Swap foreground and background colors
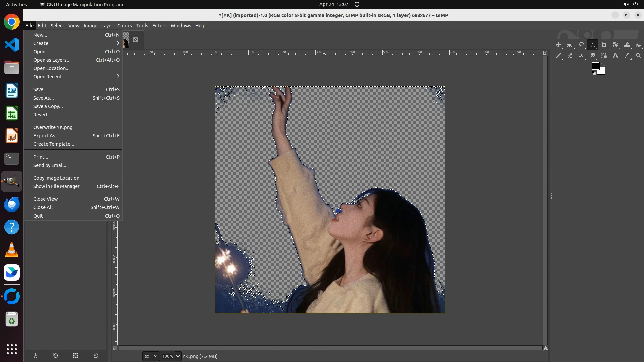 pyautogui.click(x=603, y=64)
